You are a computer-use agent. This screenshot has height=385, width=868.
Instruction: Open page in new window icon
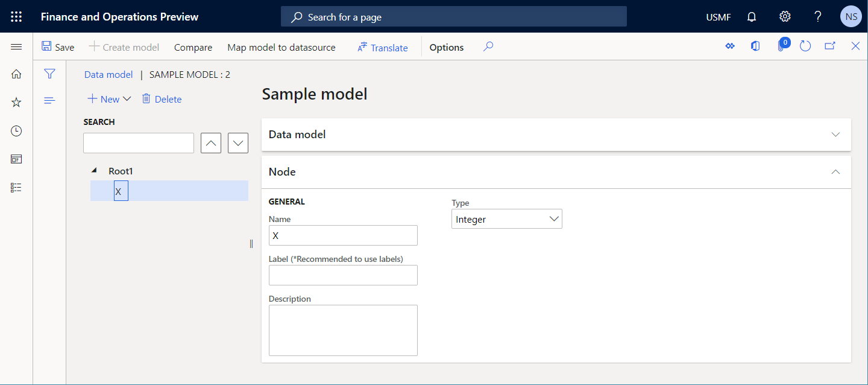pyautogui.click(x=830, y=45)
